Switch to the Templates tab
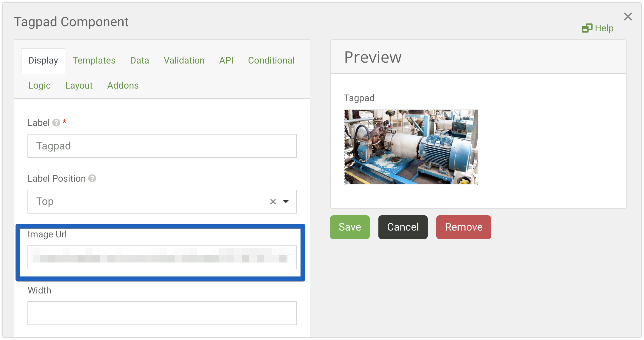The width and height of the screenshot is (644, 340). [x=94, y=61]
